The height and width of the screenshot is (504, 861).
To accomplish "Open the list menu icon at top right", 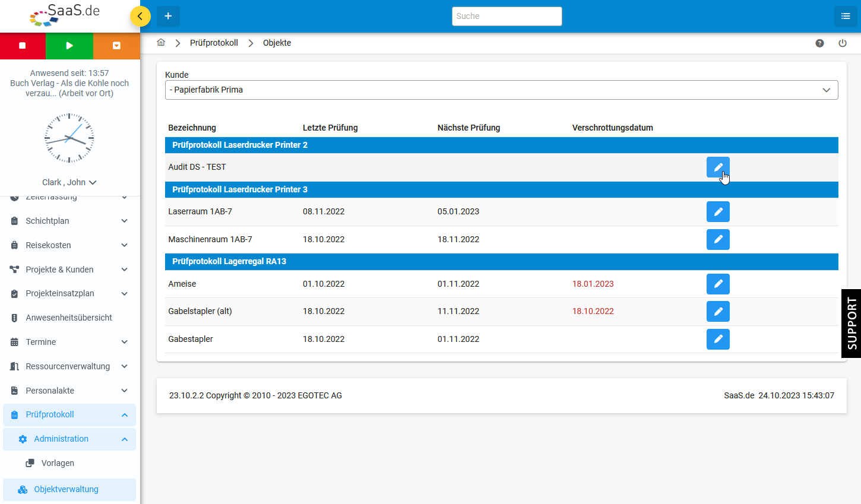I will coord(846,16).
